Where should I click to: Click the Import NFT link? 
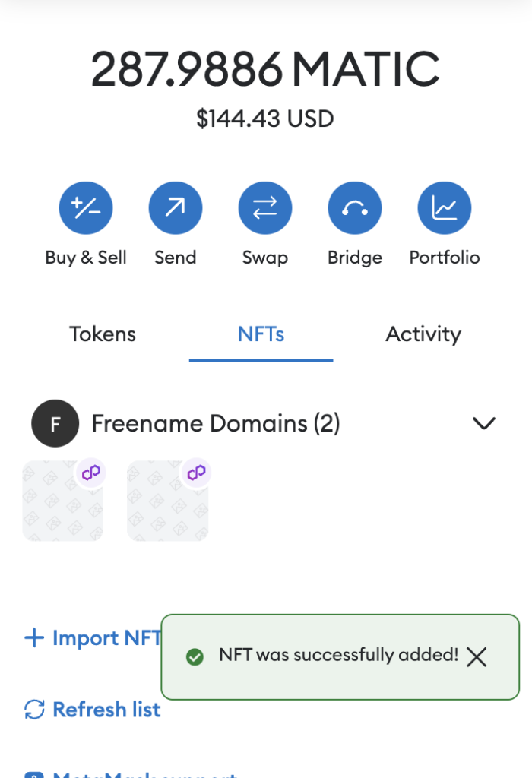pyautogui.click(x=106, y=638)
